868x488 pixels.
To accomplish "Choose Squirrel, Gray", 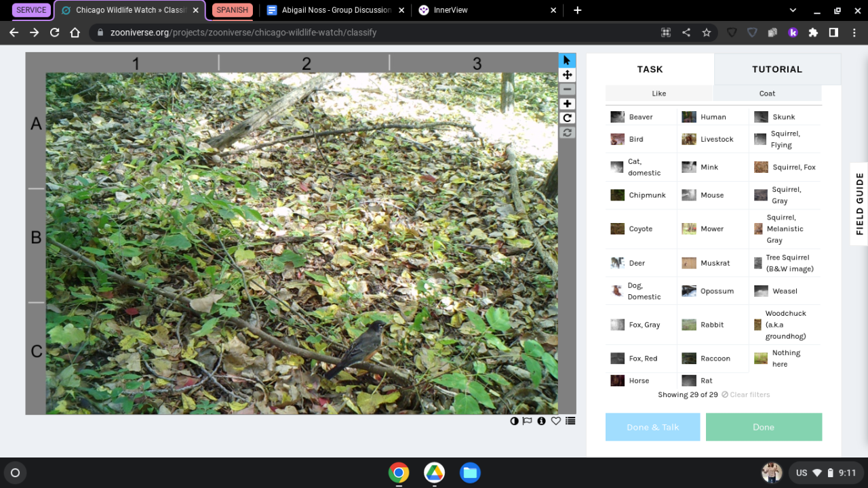I will [785, 195].
